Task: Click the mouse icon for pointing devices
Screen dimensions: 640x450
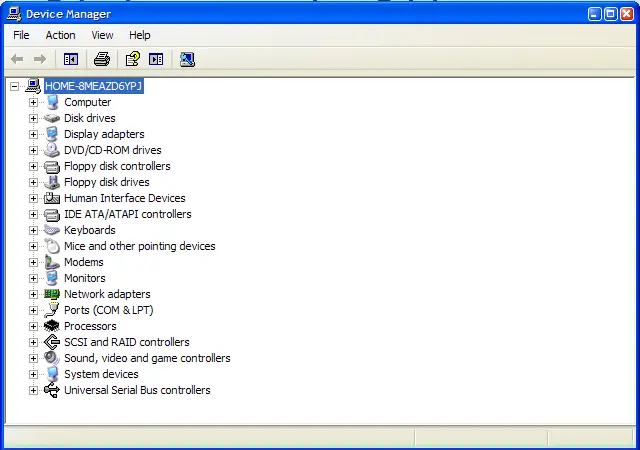Action: tap(52, 246)
